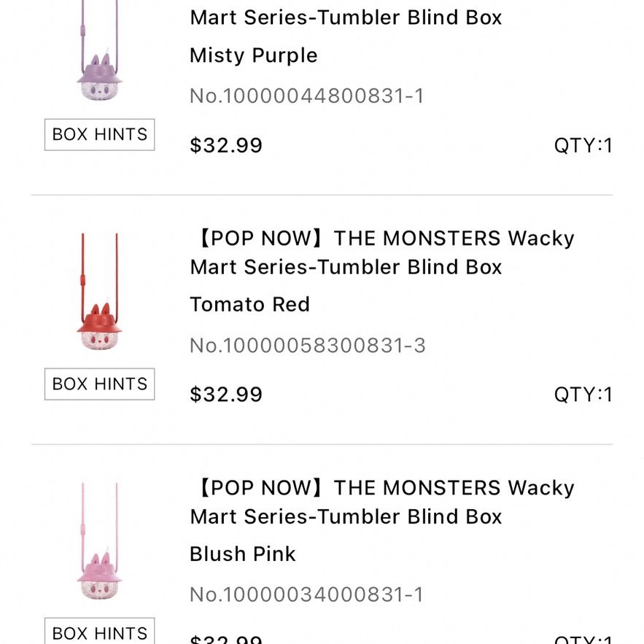
Task: Select the Tomato Red variant label
Action: (x=249, y=304)
